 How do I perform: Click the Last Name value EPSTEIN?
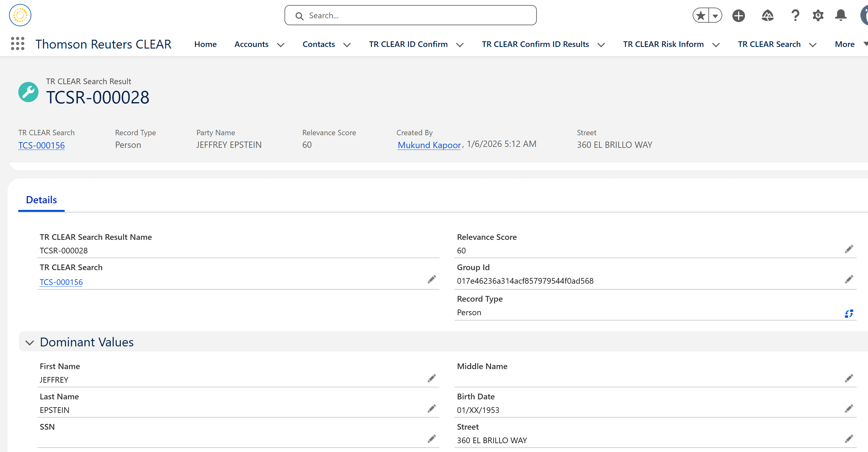click(x=55, y=410)
